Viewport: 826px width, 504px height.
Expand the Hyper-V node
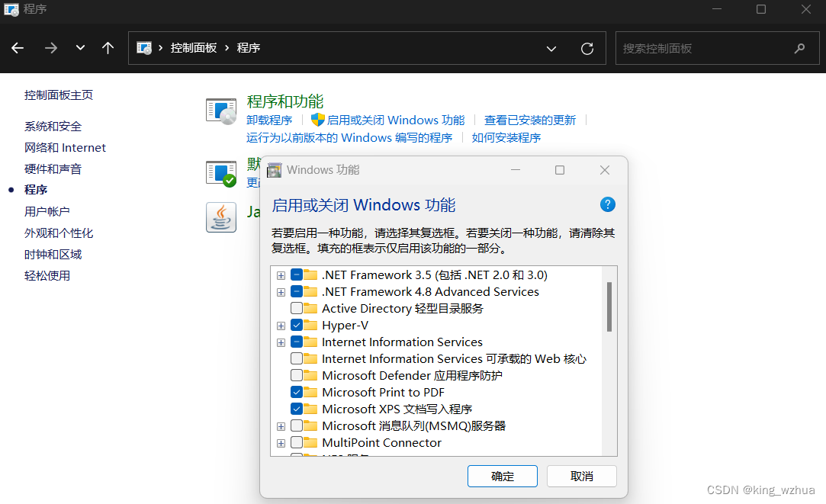(x=281, y=326)
